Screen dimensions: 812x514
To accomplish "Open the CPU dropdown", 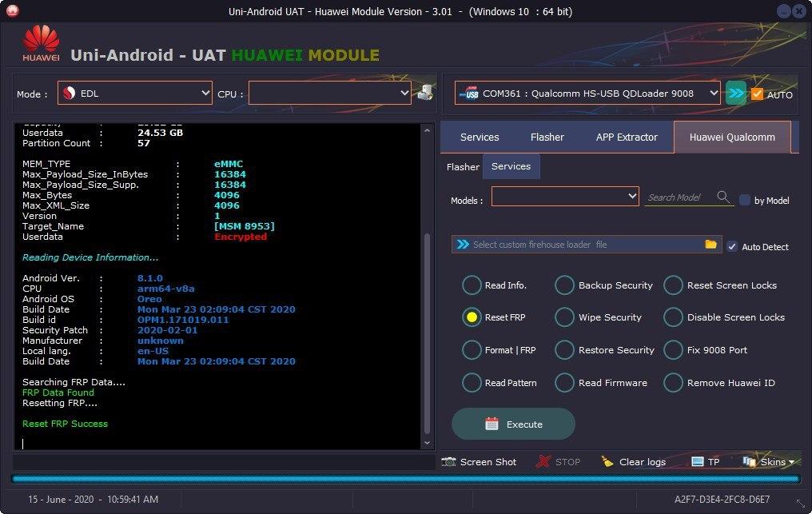I will 330,94.
